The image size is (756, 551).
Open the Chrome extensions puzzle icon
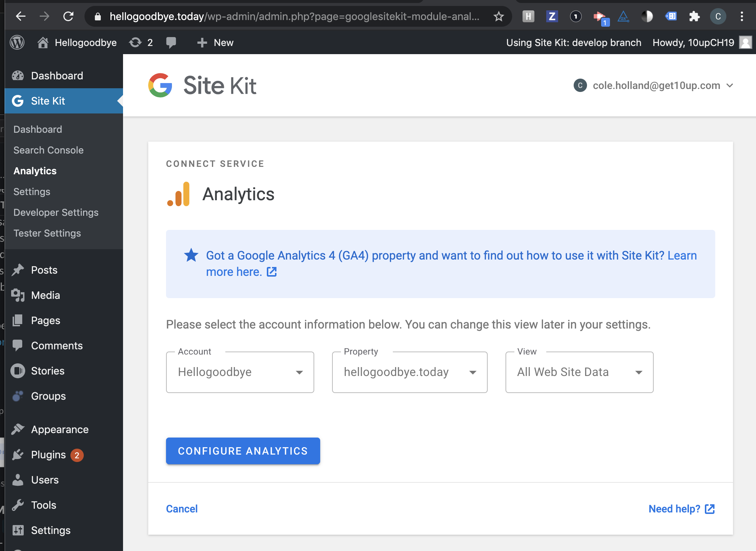pyautogui.click(x=694, y=16)
